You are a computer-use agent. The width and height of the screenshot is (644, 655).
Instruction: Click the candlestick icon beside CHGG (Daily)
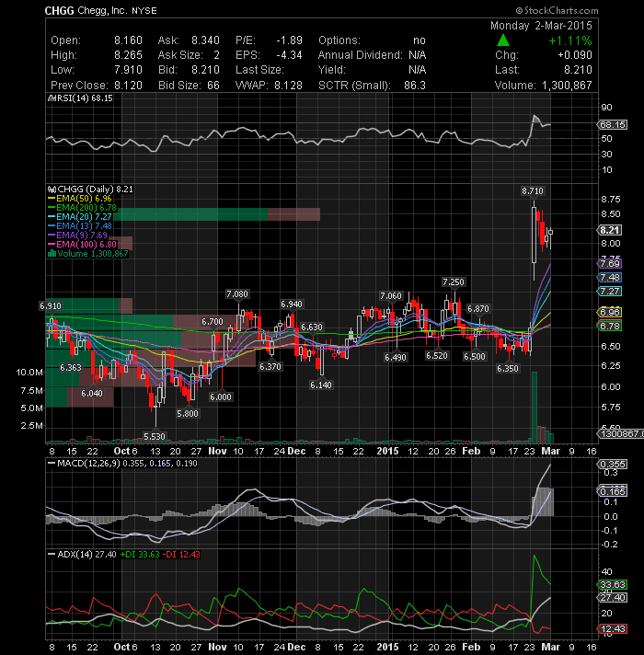[52, 190]
